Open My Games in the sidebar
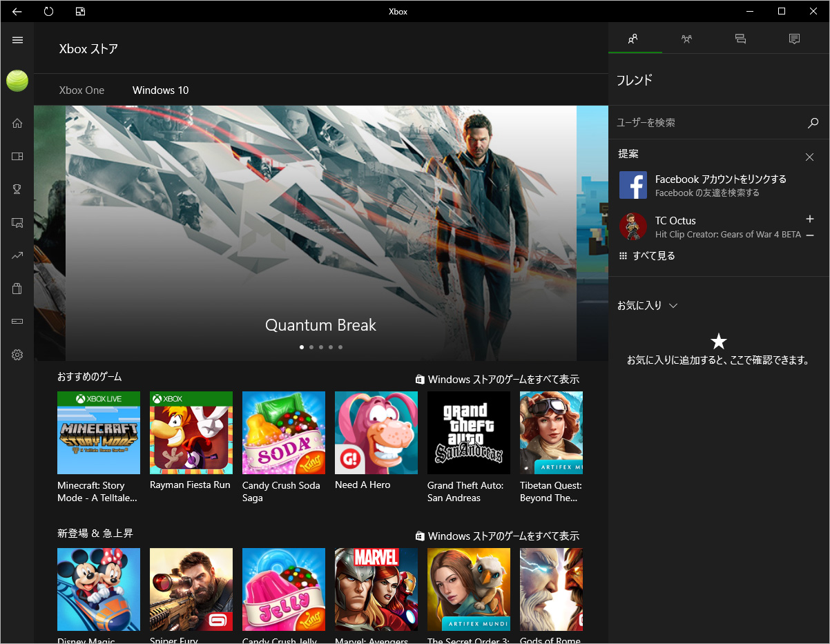The image size is (830, 644). tap(17, 157)
